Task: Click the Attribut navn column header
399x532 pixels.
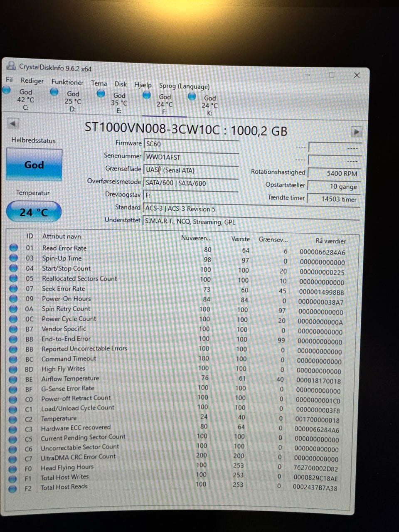Action: 62,236
